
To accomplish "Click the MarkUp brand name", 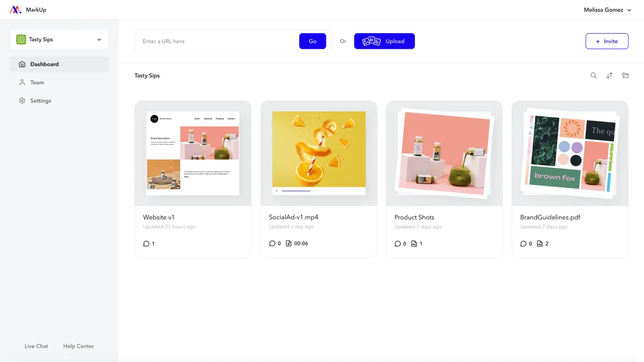I will (x=36, y=10).
